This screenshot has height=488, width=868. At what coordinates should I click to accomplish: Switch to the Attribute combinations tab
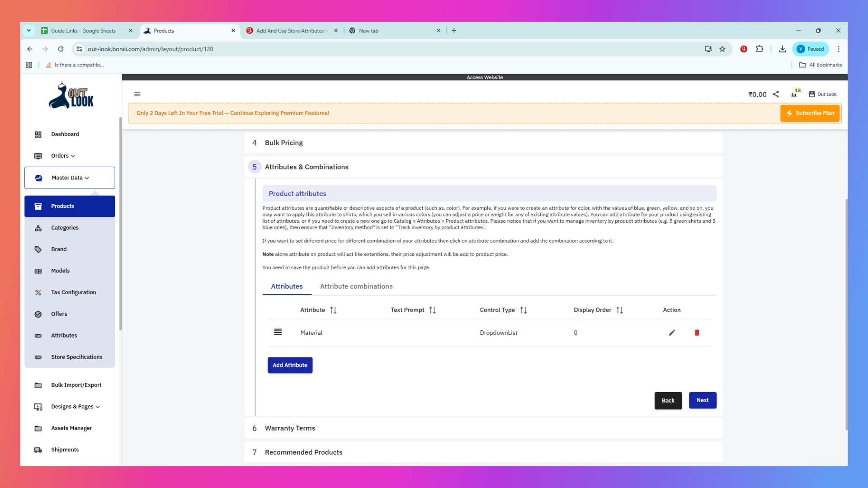click(356, 286)
